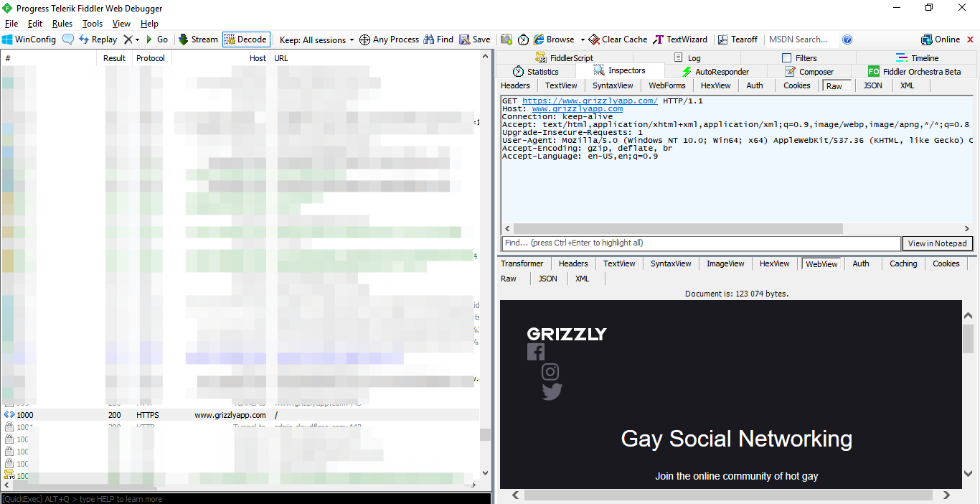Replay the selected session
This screenshot has height=504, width=980.
98,39
